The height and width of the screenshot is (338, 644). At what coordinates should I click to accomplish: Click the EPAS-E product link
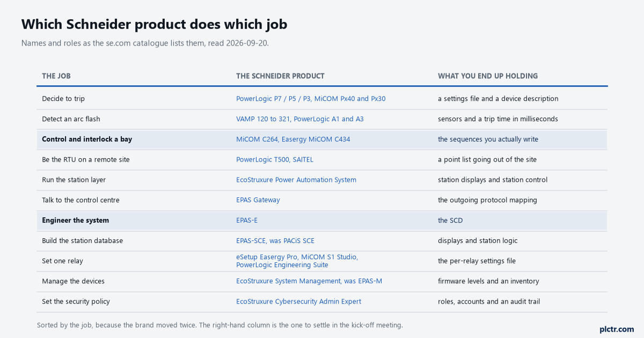[x=247, y=221]
